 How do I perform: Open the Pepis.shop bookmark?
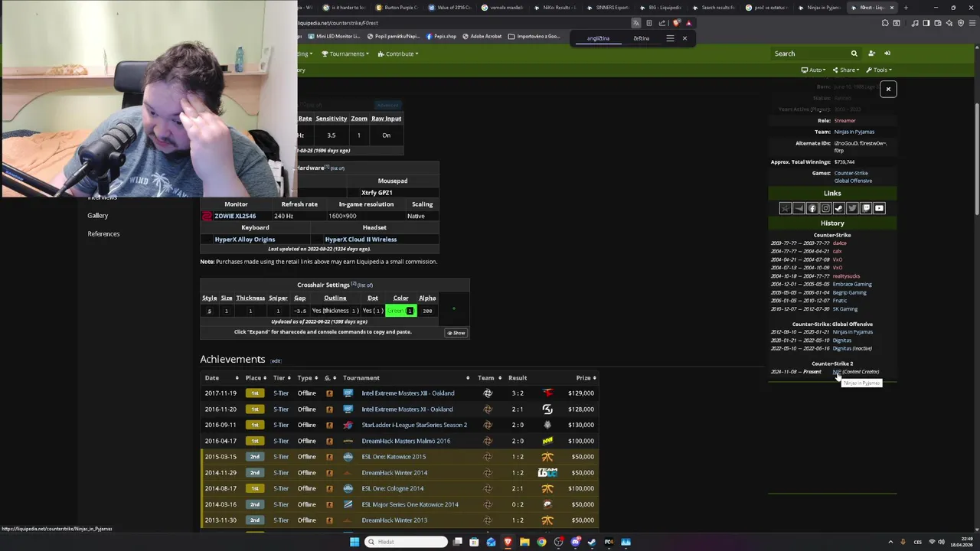coord(441,37)
